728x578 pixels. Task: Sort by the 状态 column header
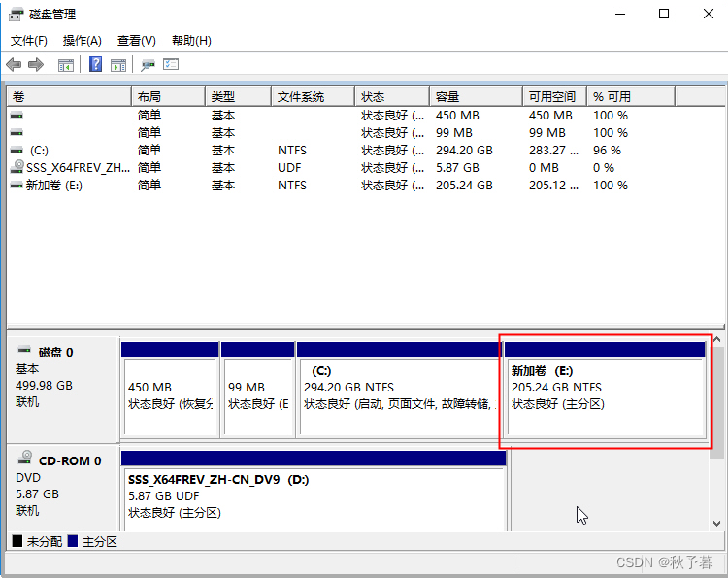[392, 96]
